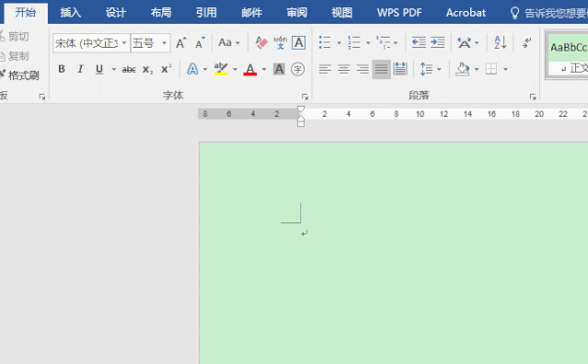Apply text effects with the outlined A

pos(192,69)
